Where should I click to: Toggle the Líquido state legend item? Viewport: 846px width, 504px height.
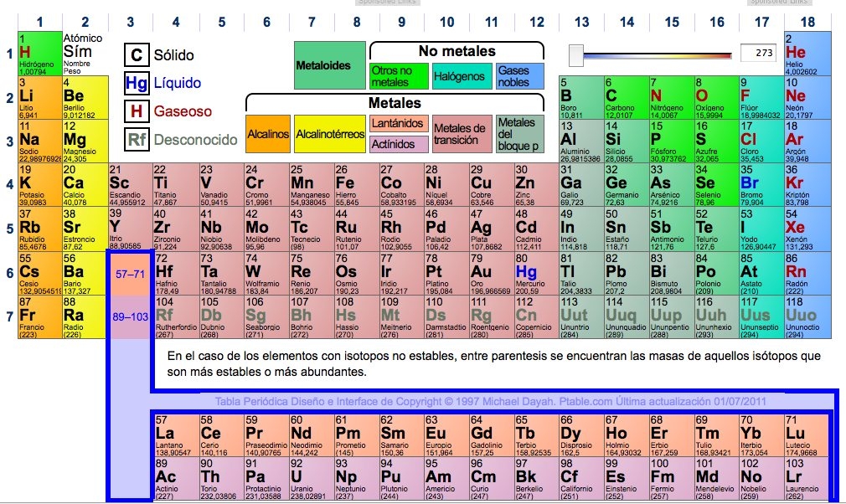click(x=137, y=83)
